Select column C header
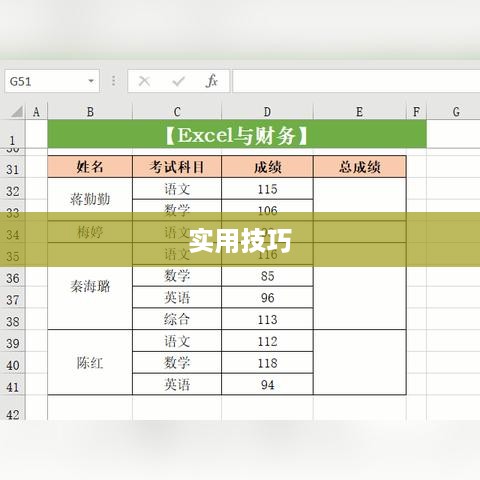Viewport: 480px width, 480px height. coord(177,112)
